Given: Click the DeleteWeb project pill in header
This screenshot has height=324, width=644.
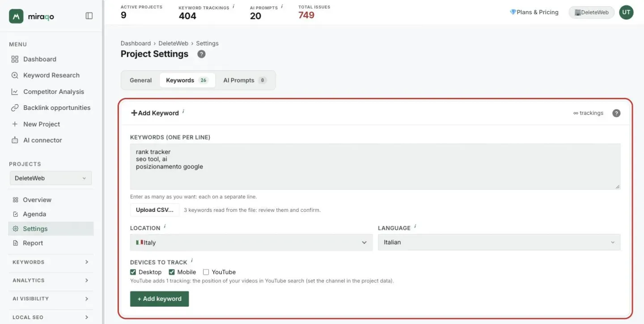Looking at the screenshot, I should pyautogui.click(x=591, y=13).
